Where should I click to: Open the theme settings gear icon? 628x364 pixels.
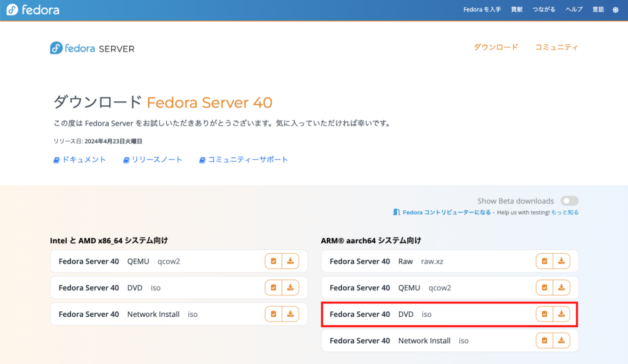[616, 10]
